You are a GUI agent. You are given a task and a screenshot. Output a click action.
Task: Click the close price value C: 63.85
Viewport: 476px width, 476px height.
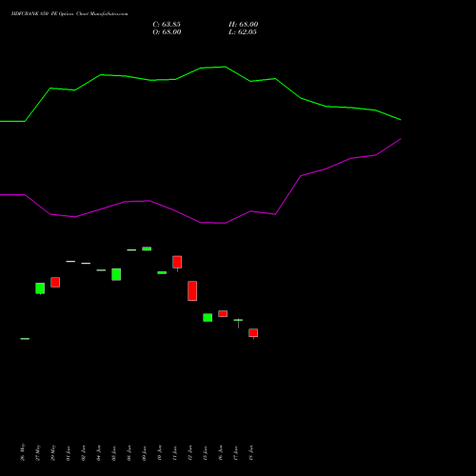click(167, 25)
